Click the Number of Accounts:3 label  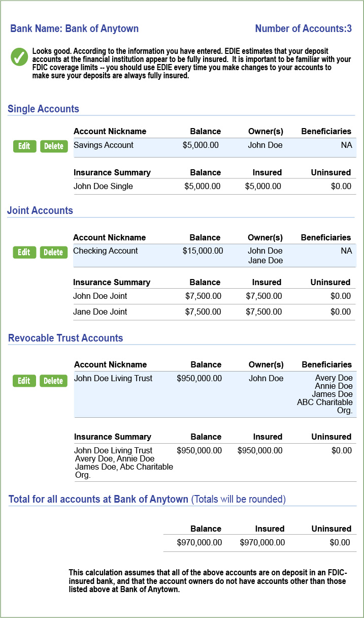click(303, 28)
